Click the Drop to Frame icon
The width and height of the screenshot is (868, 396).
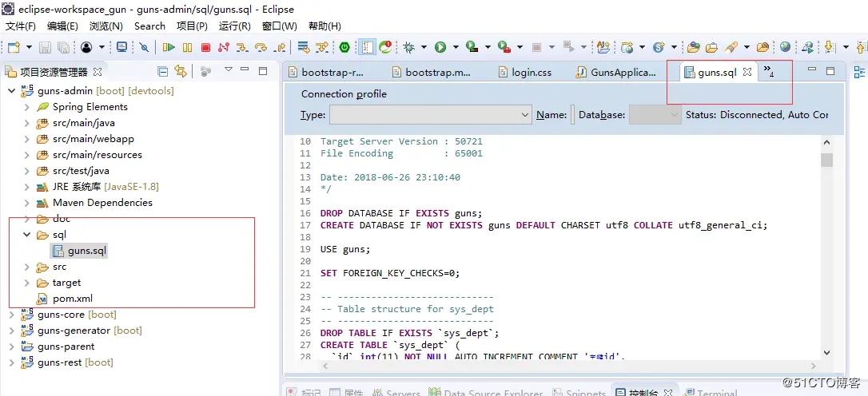[x=304, y=48]
